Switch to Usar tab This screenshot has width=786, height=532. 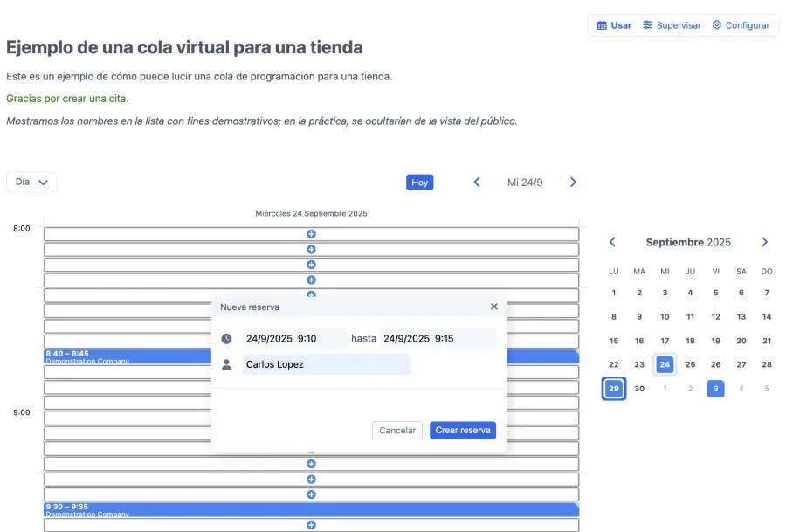coord(614,25)
